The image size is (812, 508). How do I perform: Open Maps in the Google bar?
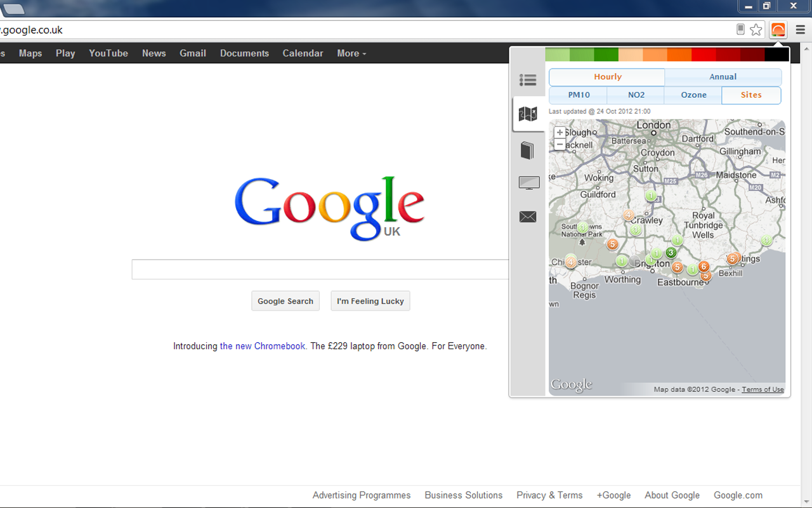[x=30, y=53]
